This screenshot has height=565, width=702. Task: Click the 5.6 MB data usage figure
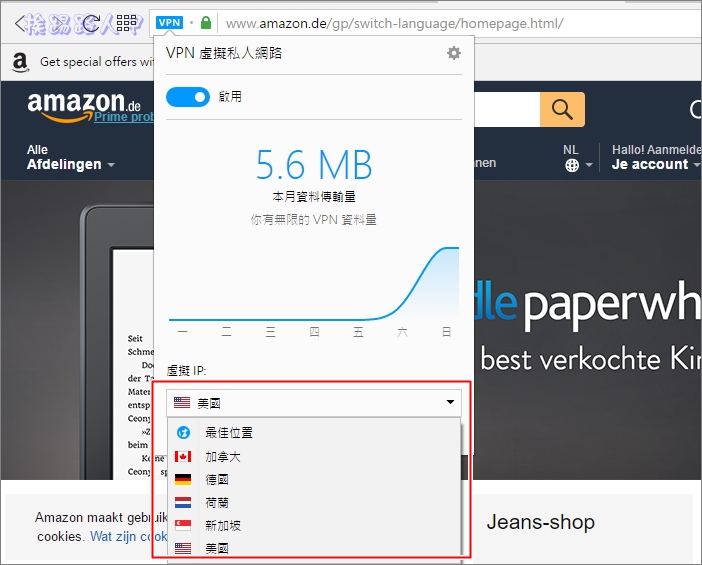314,165
